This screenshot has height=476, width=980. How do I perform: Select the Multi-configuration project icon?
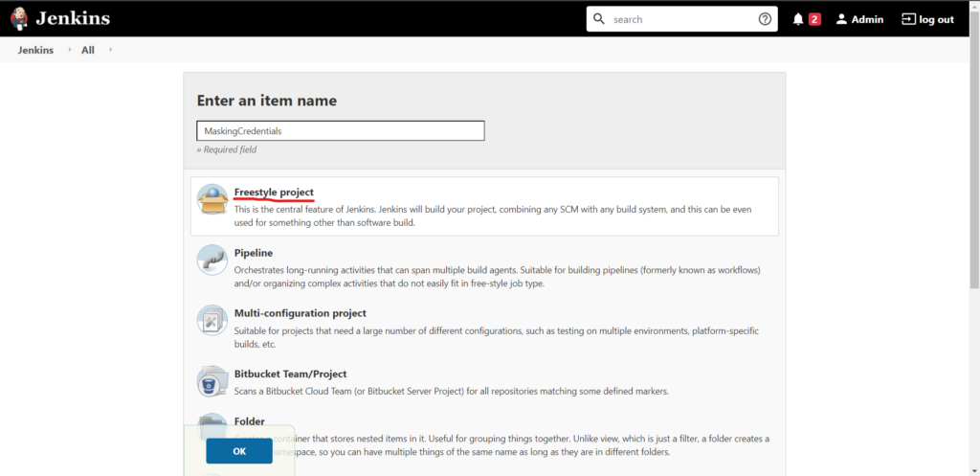point(212,320)
